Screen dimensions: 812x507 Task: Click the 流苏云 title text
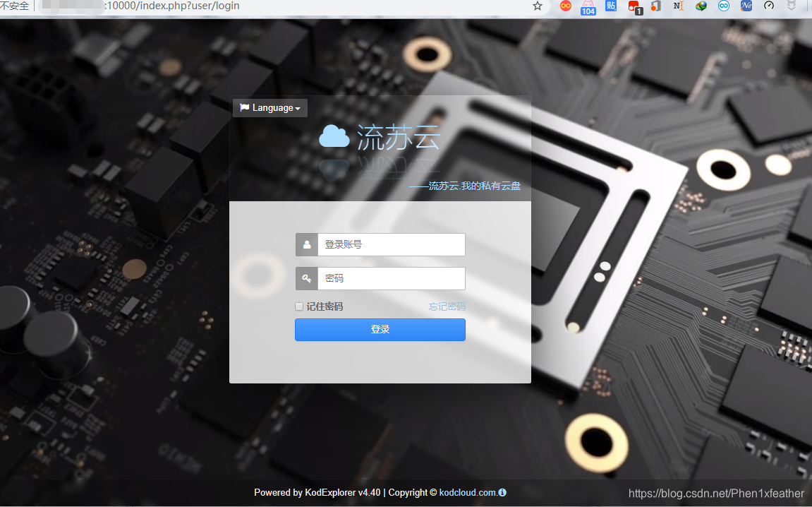398,138
